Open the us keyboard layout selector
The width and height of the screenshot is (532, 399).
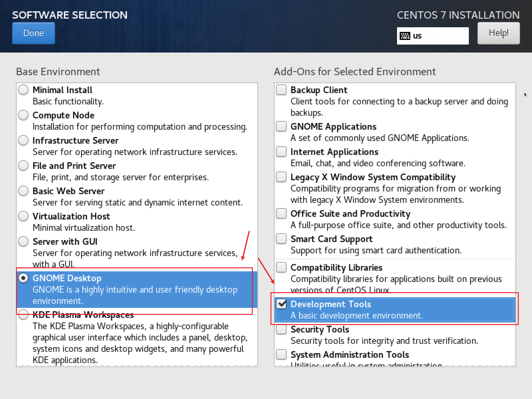433,36
